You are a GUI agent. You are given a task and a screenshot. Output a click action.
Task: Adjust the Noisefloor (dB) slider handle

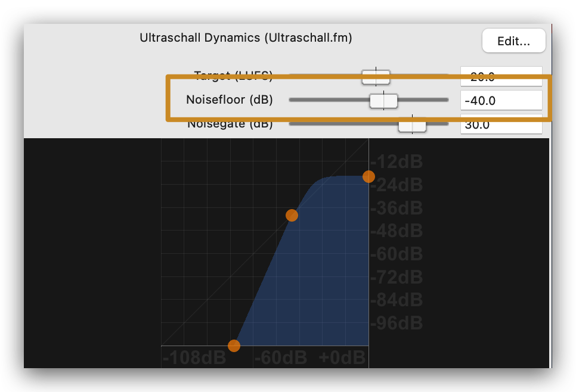tap(383, 101)
